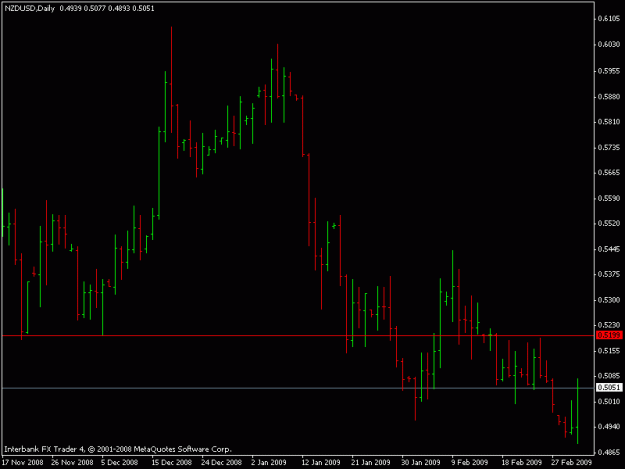The width and height of the screenshot is (625, 469).
Task: Click the 15 Dec 2008 date label
Action: tap(171, 462)
